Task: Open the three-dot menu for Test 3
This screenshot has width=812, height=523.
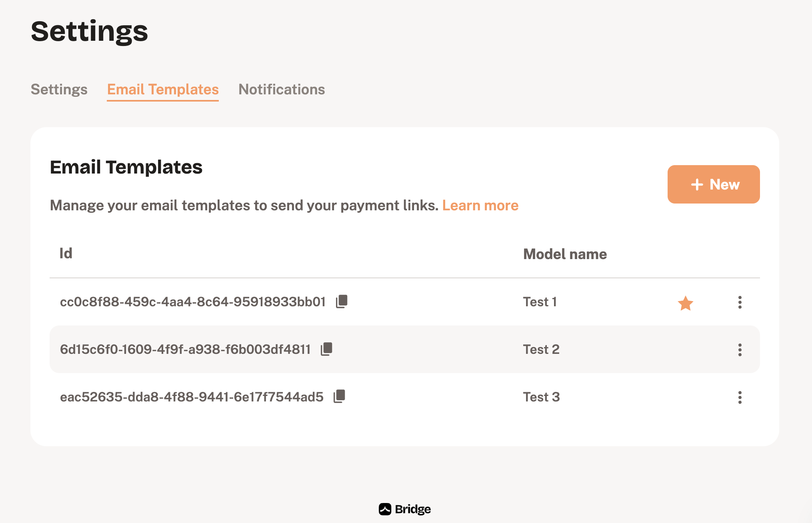Action: coord(740,397)
